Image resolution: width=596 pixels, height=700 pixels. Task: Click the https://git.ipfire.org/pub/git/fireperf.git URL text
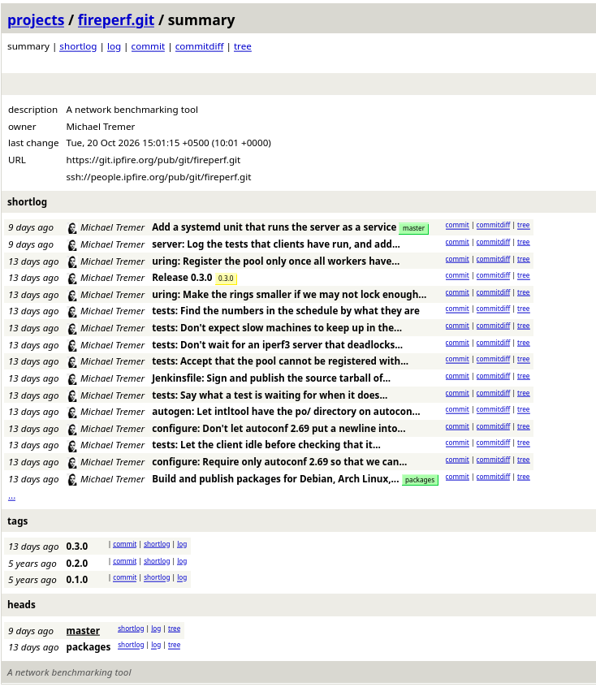tap(153, 160)
